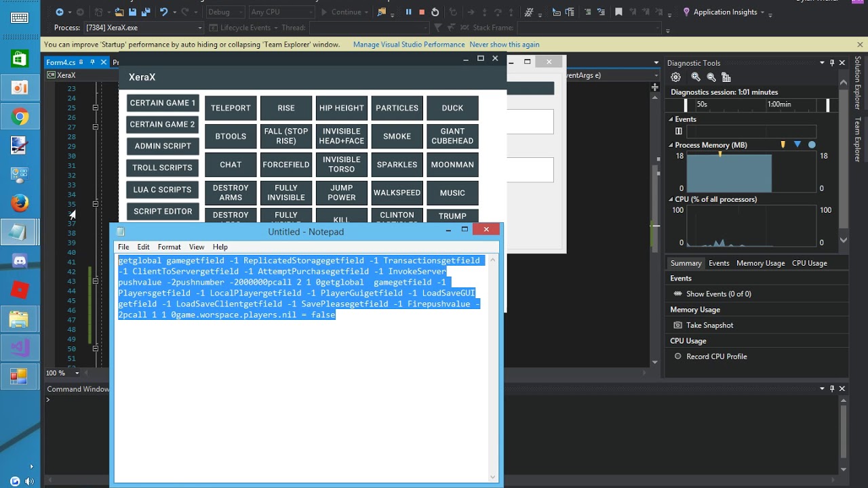Navigate backward in Visual Studio toolbar
This screenshot has width=868, height=488.
(60, 12)
